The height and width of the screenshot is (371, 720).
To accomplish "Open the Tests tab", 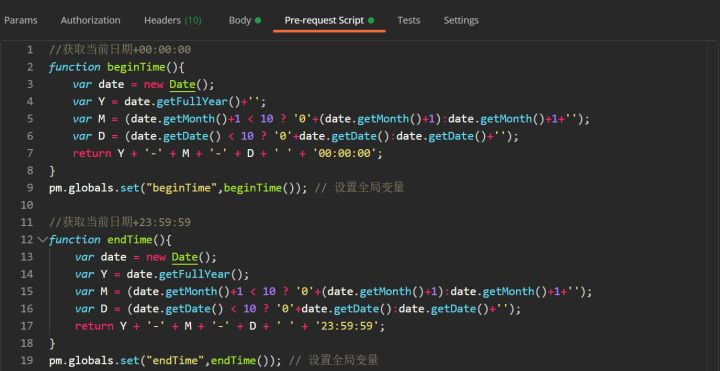I will [409, 20].
